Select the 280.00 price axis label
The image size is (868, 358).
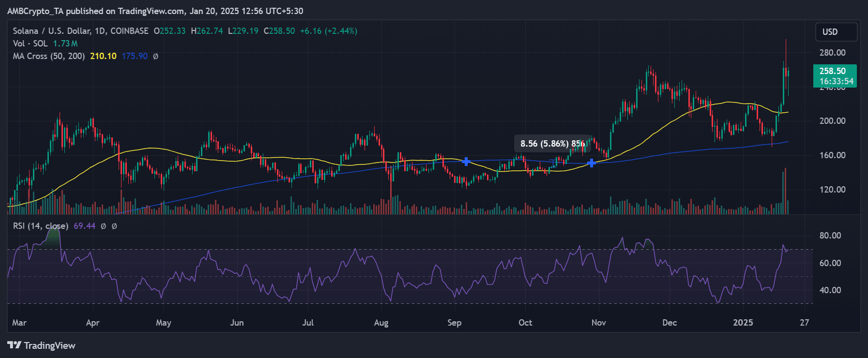832,53
